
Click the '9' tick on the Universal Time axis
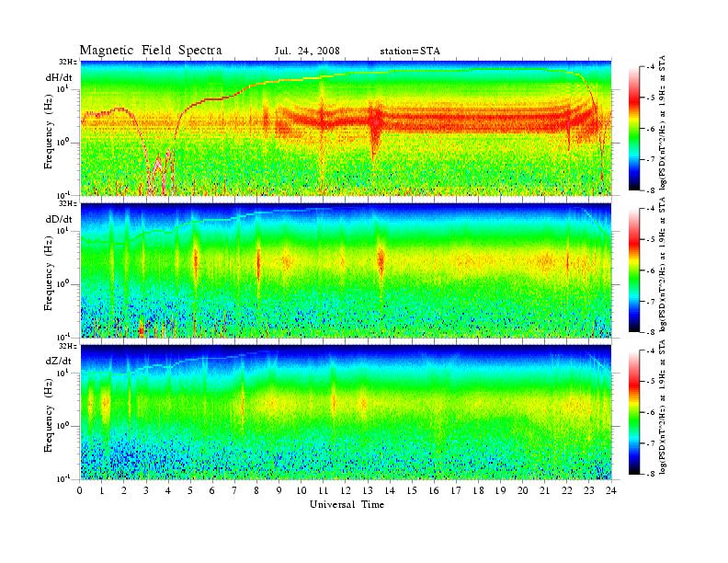click(279, 490)
